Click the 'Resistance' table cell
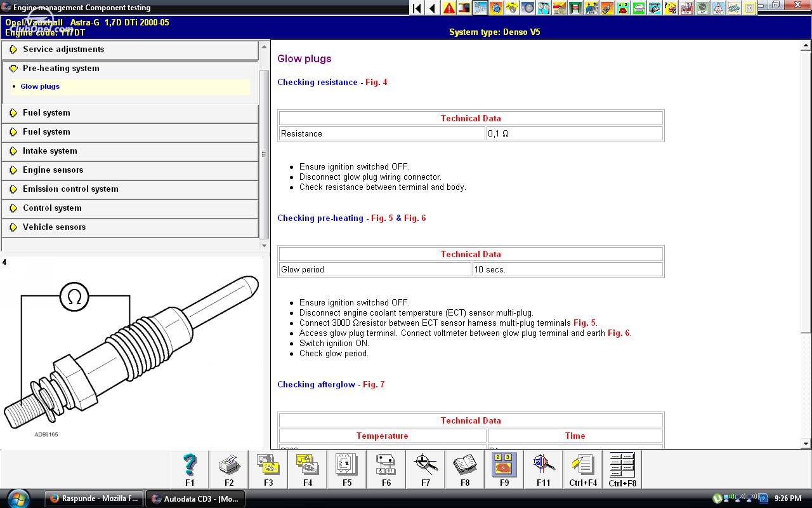This screenshot has height=508, width=812. pyautogui.click(x=382, y=133)
